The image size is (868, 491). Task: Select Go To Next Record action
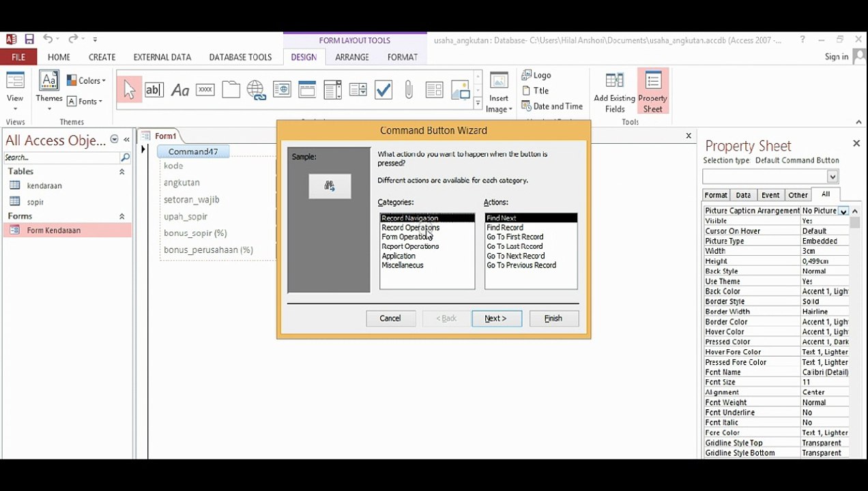tap(515, 256)
